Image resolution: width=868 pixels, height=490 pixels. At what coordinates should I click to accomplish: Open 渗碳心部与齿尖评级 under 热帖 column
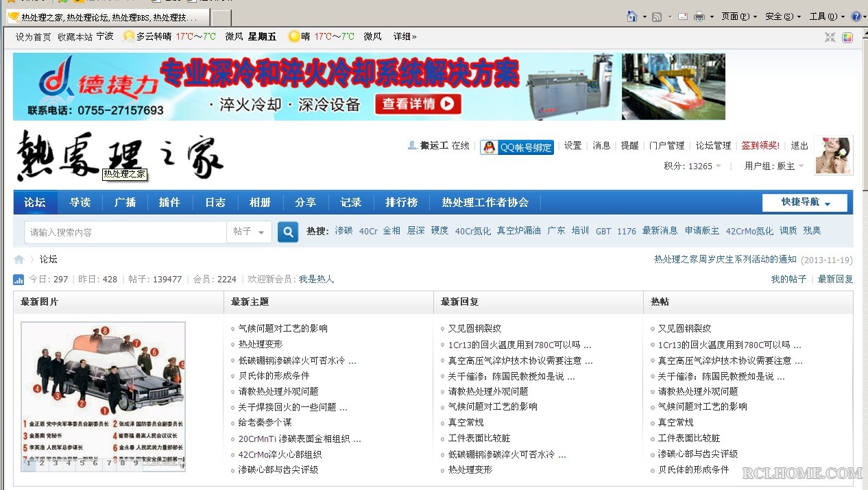tap(698, 454)
